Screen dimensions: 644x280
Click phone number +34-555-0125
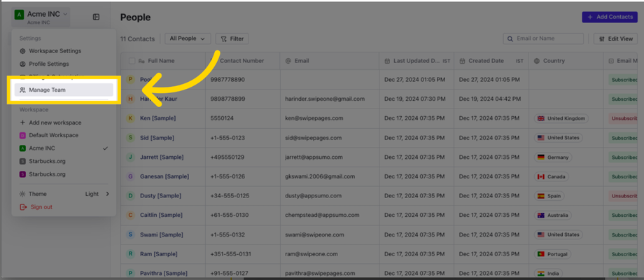230,196
